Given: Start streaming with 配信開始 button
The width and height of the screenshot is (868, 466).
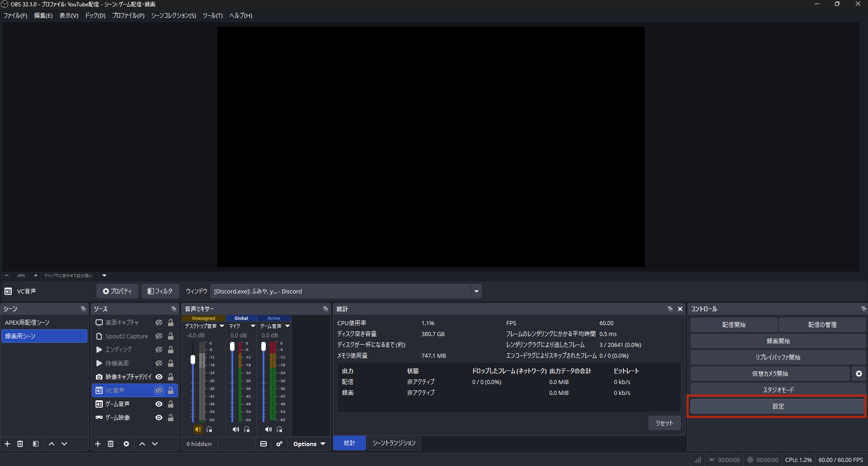Looking at the screenshot, I should click(734, 325).
